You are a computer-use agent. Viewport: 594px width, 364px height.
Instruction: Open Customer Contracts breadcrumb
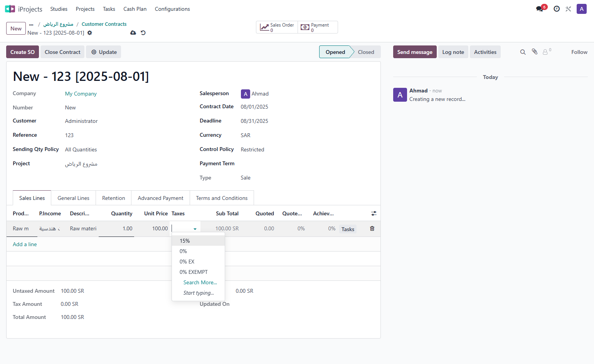[x=104, y=24]
